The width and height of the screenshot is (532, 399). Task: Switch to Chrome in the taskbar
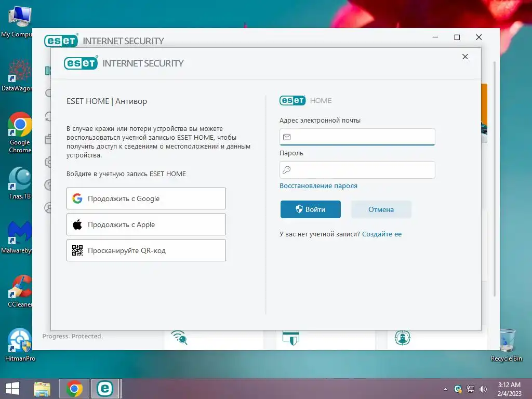[74, 389]
